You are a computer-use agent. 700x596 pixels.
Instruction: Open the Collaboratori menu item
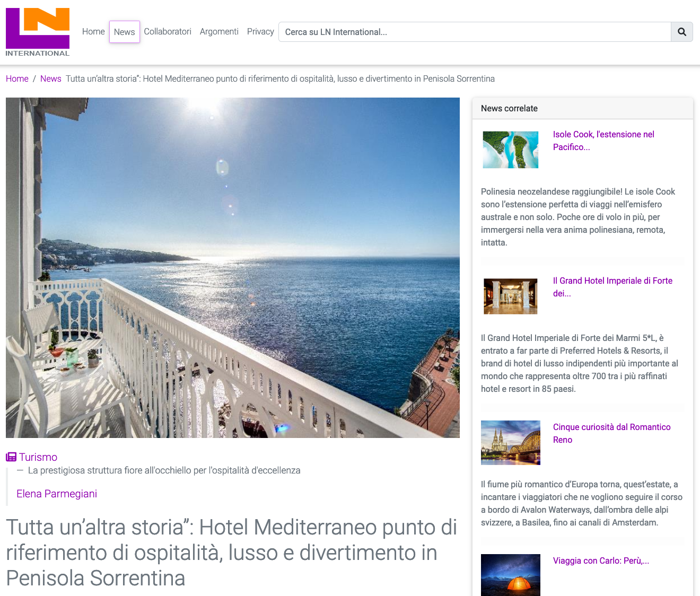pos(168,32)
